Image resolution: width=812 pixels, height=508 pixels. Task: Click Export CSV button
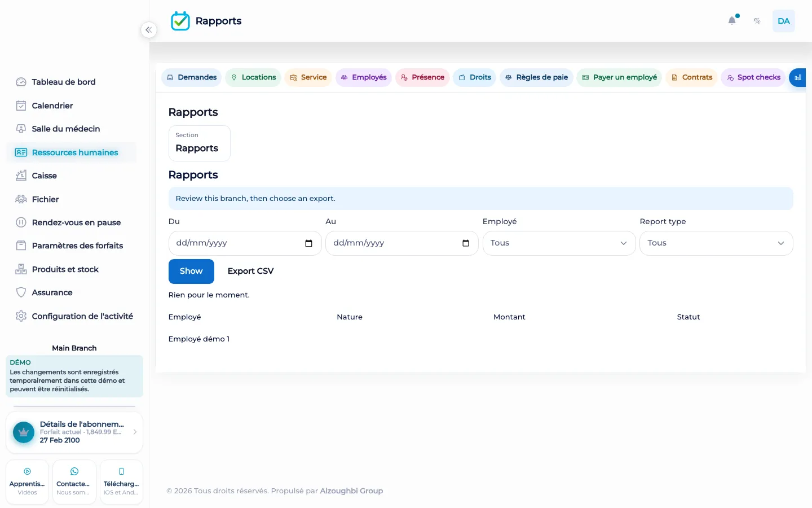[250, 271]
